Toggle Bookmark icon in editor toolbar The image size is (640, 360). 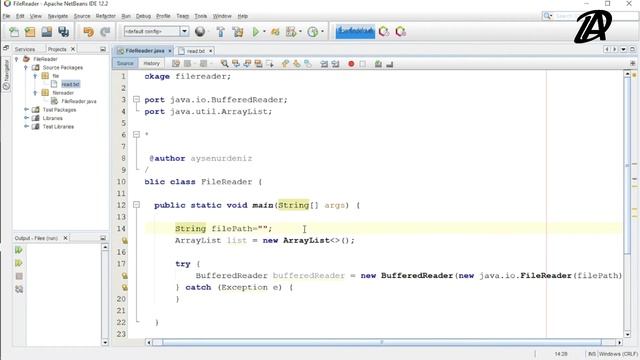308,64
